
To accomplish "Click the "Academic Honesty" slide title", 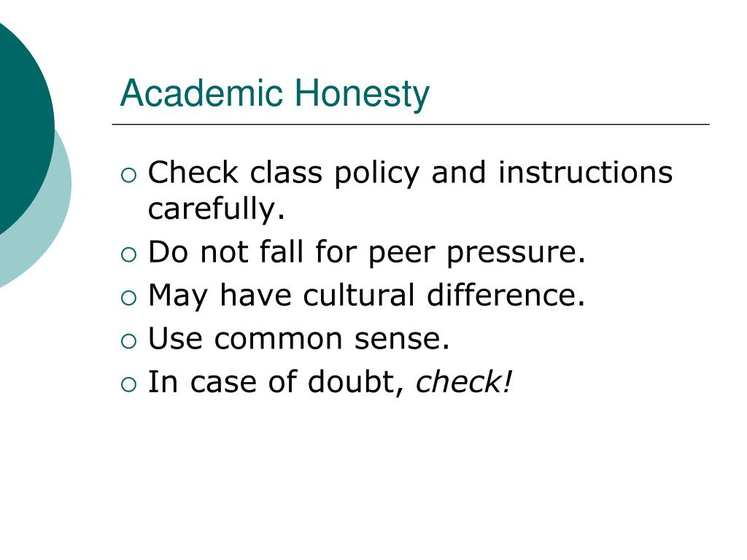I will point(275,94).
